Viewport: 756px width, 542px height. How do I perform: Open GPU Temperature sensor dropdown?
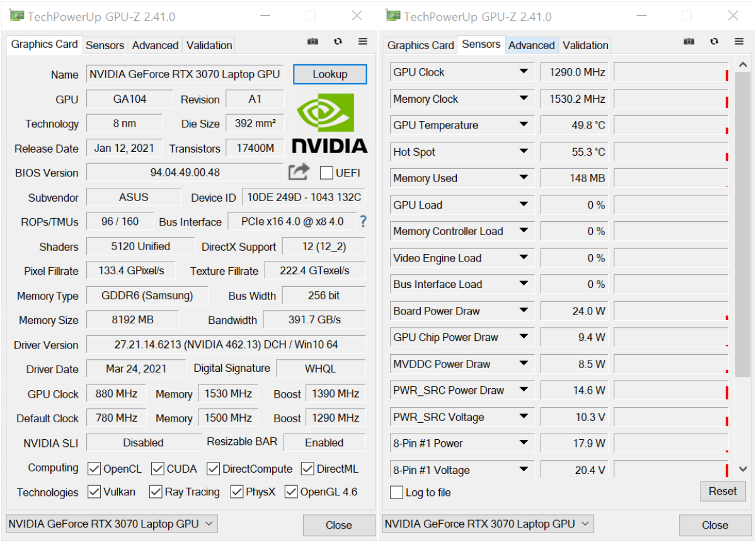(x=524, y=125)
